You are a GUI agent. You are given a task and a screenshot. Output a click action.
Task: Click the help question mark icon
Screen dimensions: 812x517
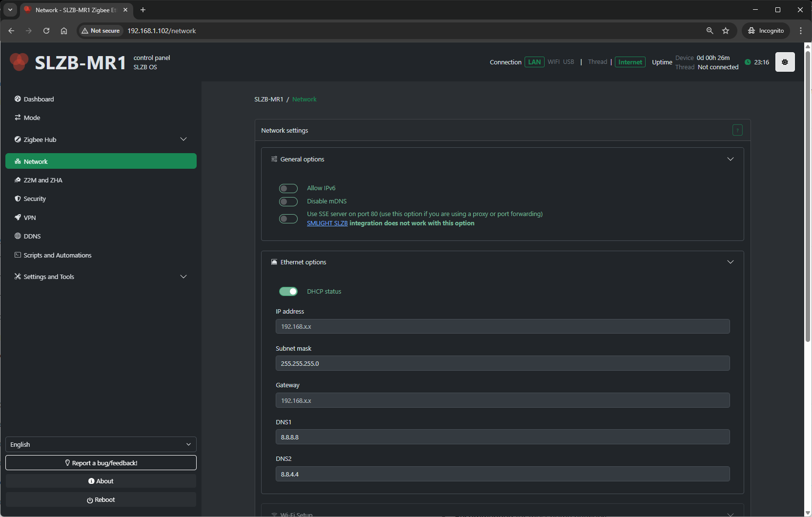pyautogui.click(x=737, y=130)
